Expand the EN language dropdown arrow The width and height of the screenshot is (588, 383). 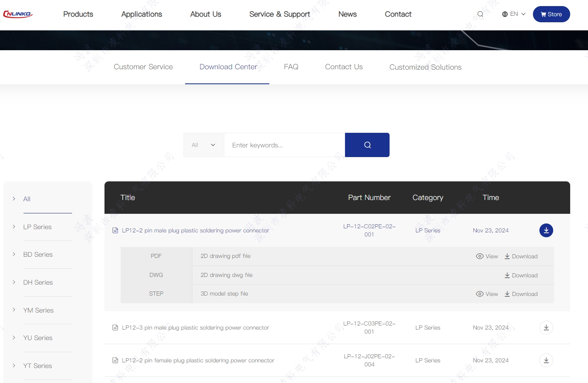click(523, 14)
